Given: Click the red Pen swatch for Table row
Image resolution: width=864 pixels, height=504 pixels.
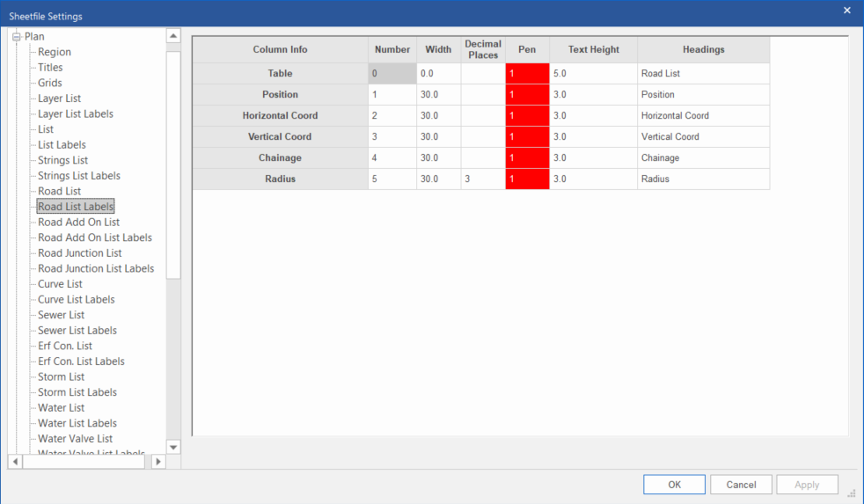Looking at the screenshot, I should [527, 74].
